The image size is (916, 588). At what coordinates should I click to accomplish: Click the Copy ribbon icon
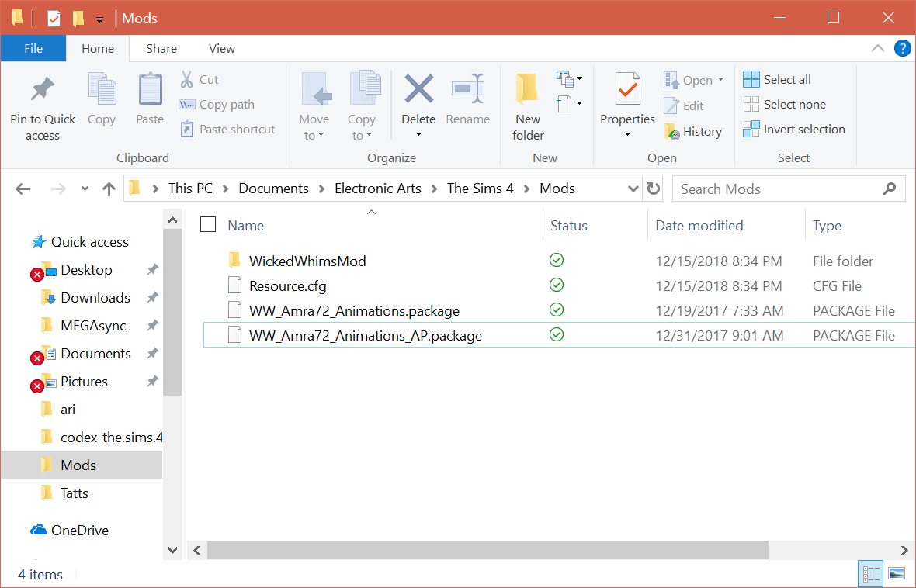click(102, 90)
